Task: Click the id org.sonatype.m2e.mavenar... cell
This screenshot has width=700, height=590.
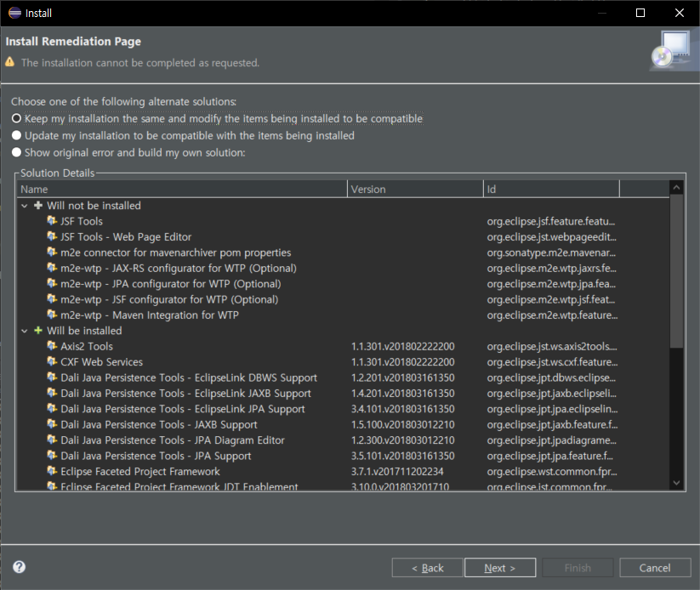Action: [x=551, y=252]
